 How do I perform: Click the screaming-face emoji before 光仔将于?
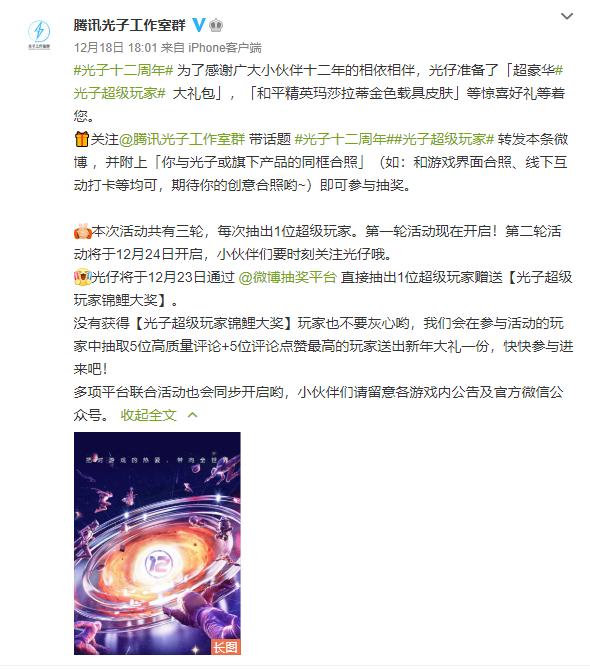[82, 277]
